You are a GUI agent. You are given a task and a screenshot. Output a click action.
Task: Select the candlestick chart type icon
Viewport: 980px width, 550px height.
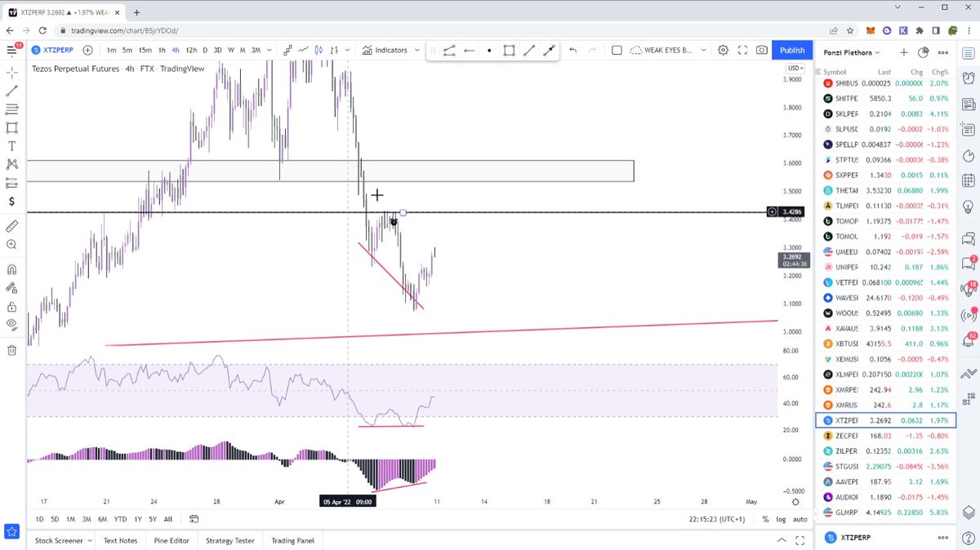318,50
